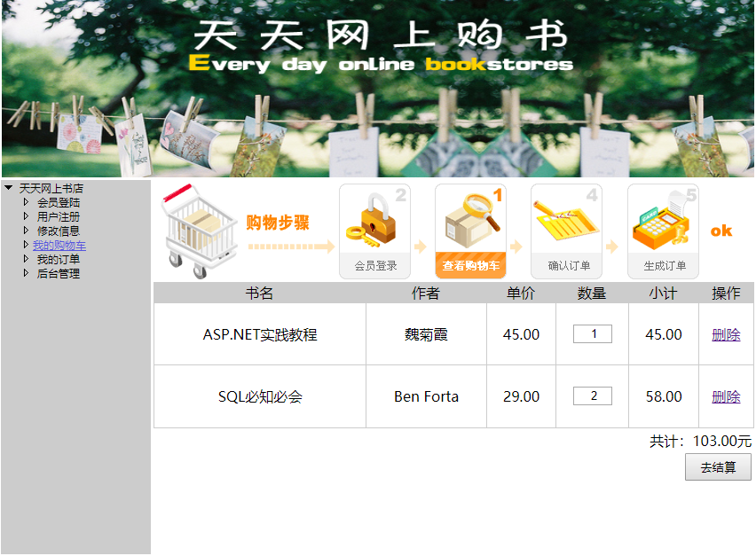The width and height of the screenshot is (756, 556).
Task: Expand the arrow beside 后台管理
Action: tap(26, 273)
